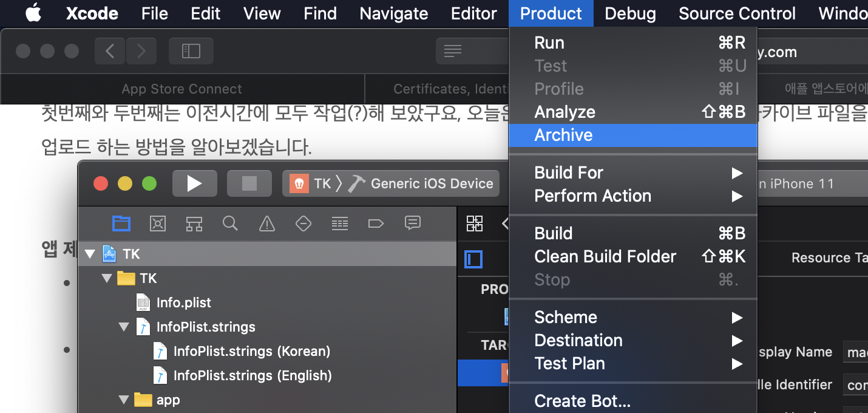
Task: Go back in the Safari window
Action: pos(110,51)
